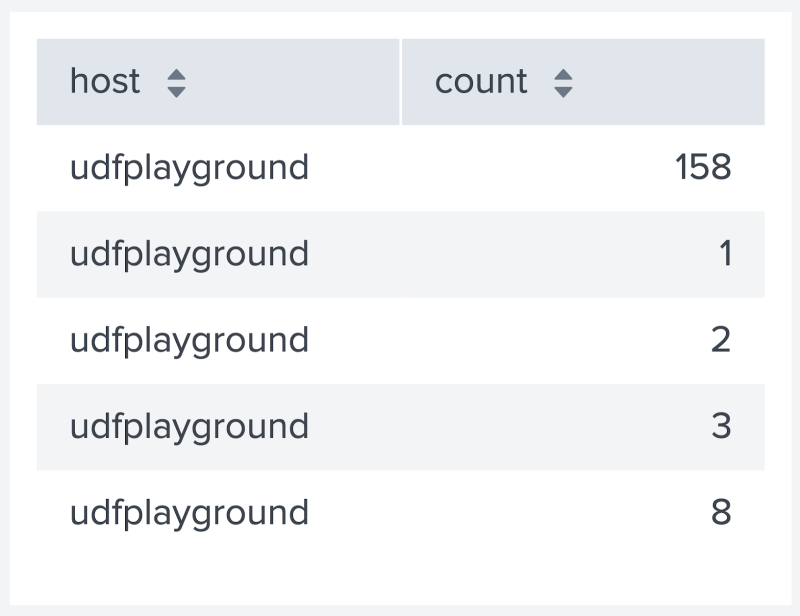The image size is (800, 616).
Task: Select udfplayground in the row with count 158
Action: [189, 168]
